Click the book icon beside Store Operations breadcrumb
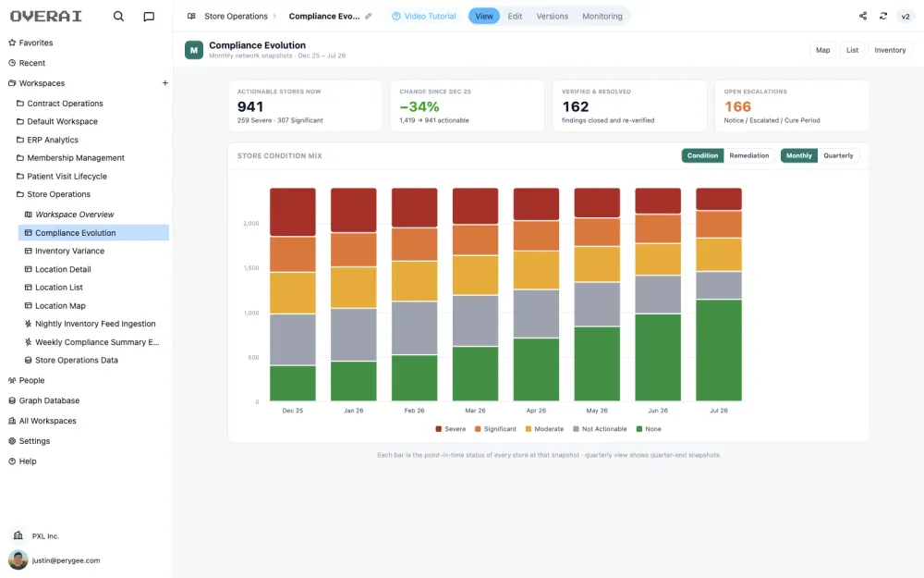The height and width of the screenshot is (578, 924). 191,17
